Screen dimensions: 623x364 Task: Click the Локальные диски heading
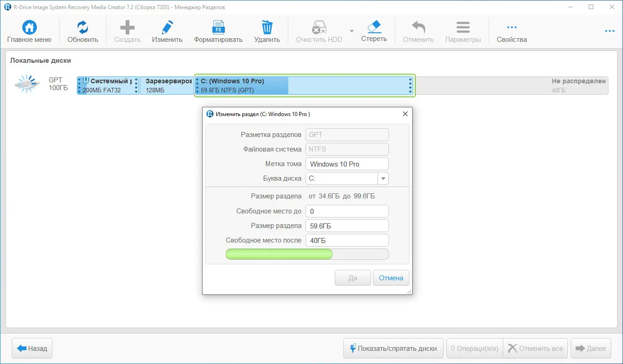41,61
